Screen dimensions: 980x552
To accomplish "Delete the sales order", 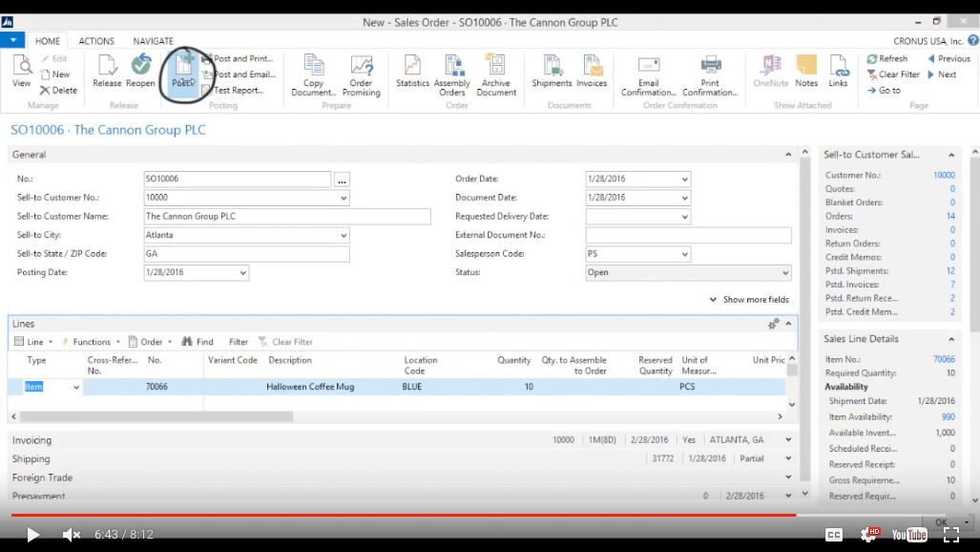I will (59, 90).
